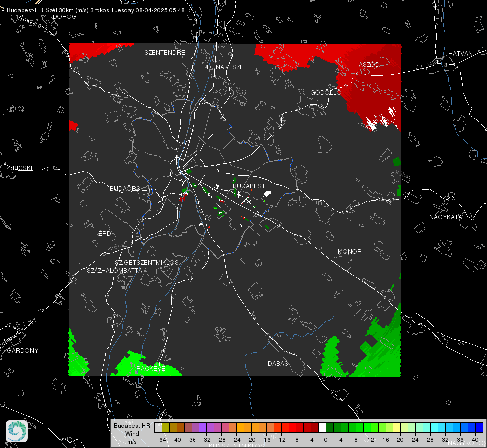
Task: Click the -8 value on the legend scale
Action: click(x=295, y=440)
